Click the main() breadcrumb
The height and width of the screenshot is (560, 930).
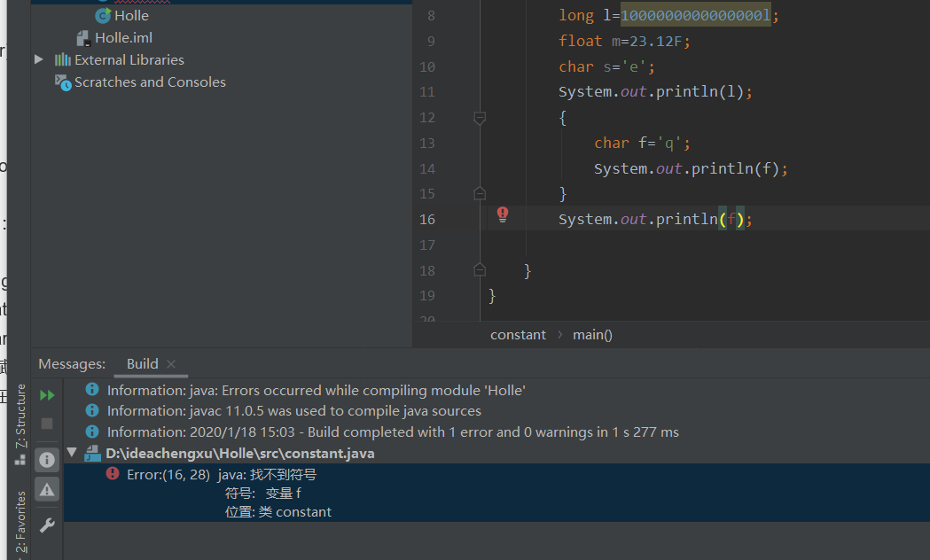point(592,335)
